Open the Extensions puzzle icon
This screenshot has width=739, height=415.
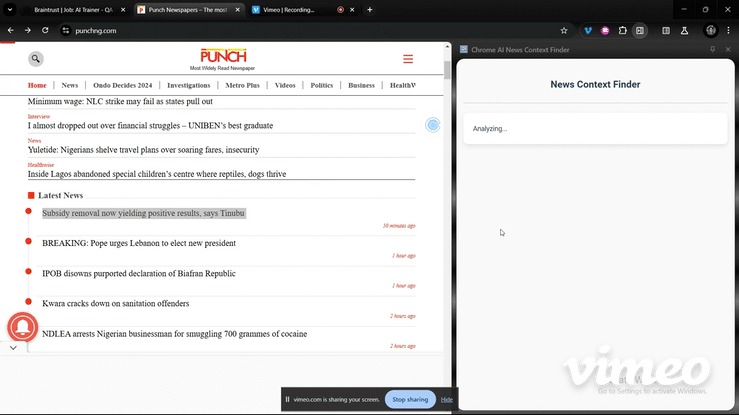[x=623, y=31]
